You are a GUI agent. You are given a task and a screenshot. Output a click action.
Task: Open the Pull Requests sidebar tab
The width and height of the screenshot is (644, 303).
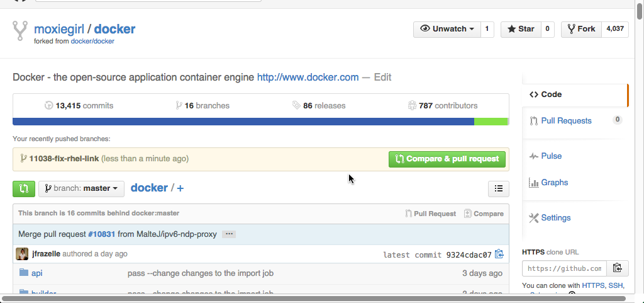[x=566, y=120]
